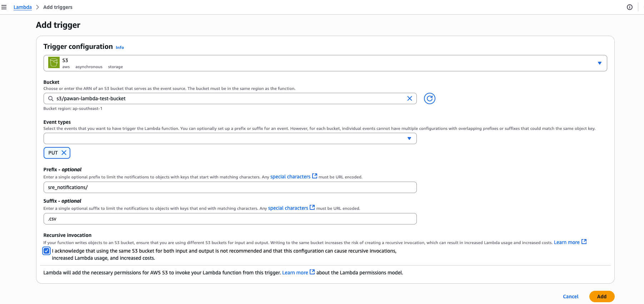Click the Add button
The width and height of the screenshot is (644, 304).
click(602, 297)
